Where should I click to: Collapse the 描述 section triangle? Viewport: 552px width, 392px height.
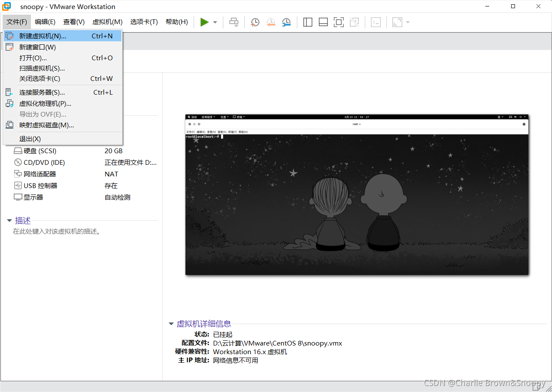coord(9,221)
